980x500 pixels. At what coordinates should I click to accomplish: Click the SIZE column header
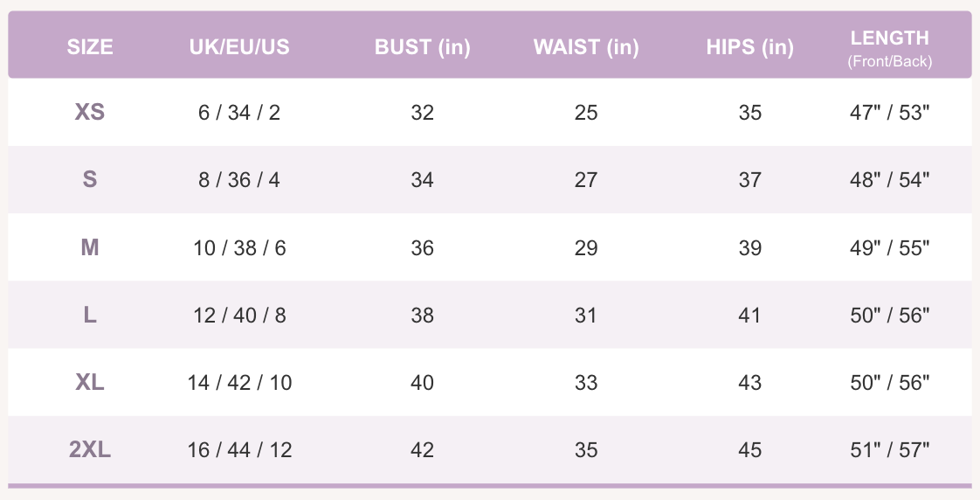click(90, 47)
